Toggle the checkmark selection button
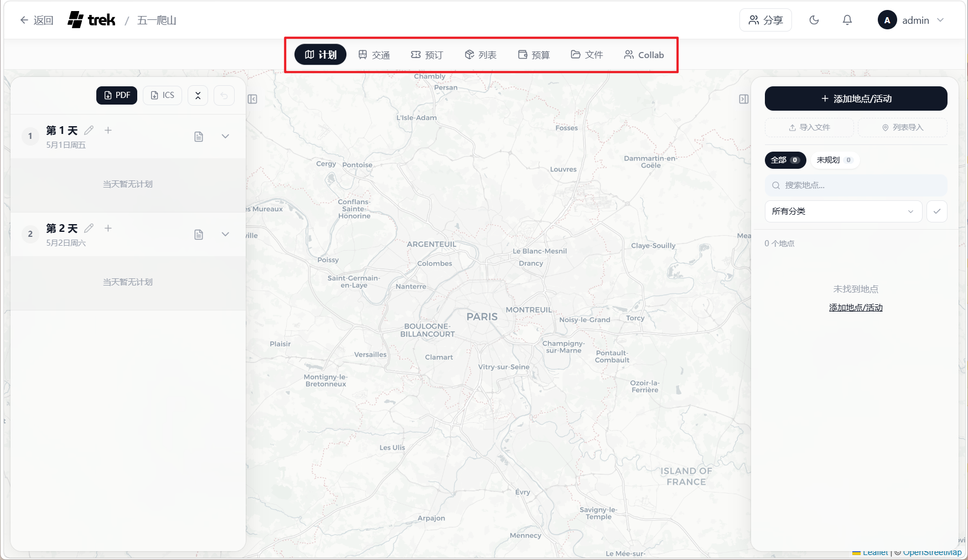The width and height of the screenshot is (968, 560). [x=937, y=211]
